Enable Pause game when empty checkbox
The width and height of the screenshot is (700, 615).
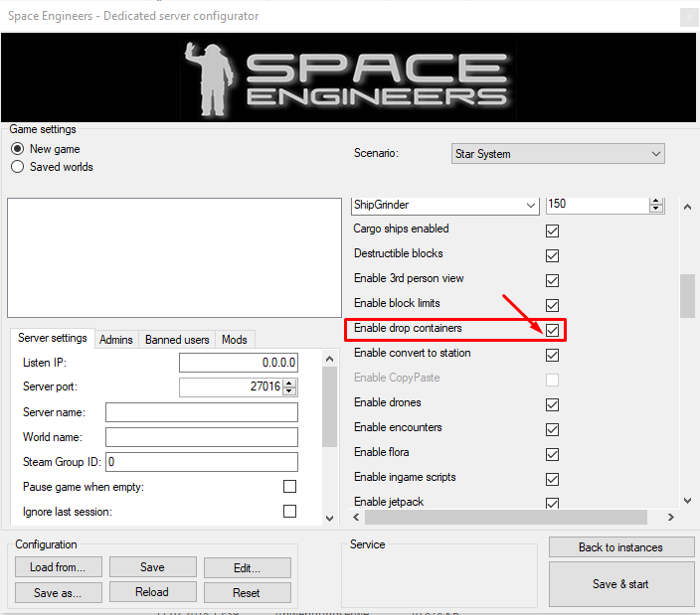coord(289,487)
